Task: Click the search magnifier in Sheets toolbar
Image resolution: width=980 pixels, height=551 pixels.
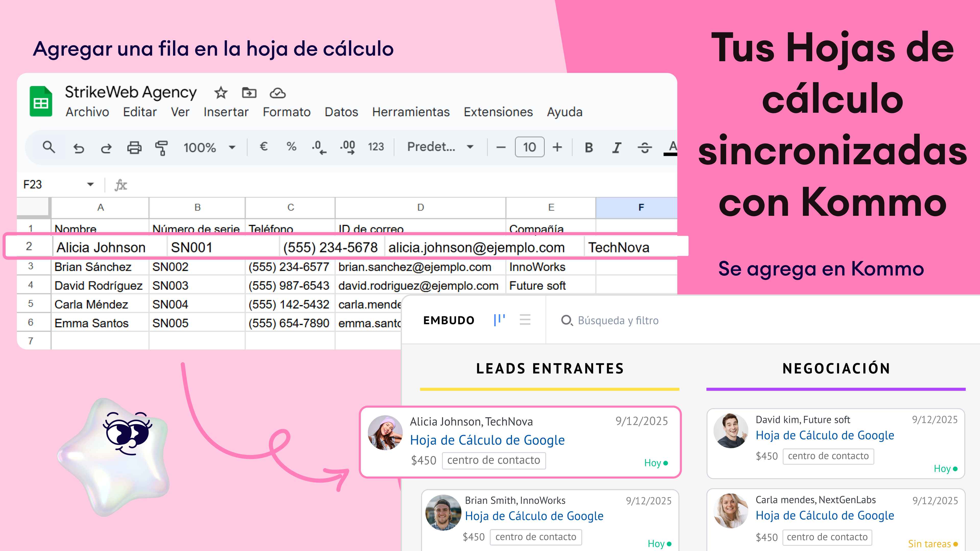Action: coord(49,147)
